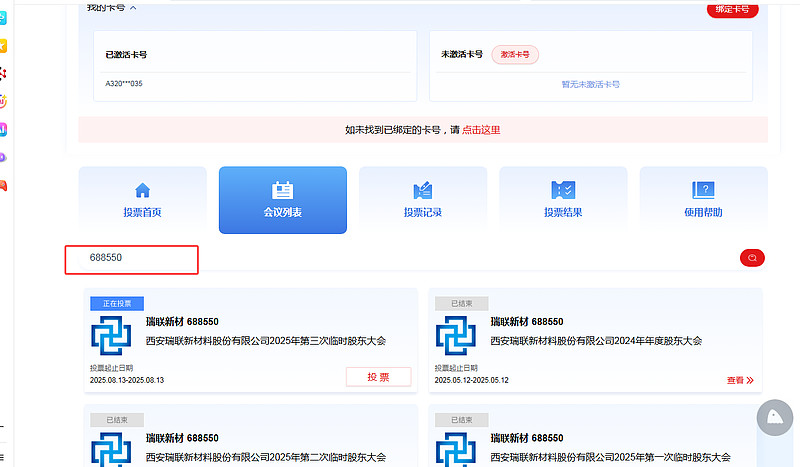Collapse the 我的卡号 section chevron
Image resolution: width=800 pixels, height=467 pixels.
pyautogui.click(x=133, y=8)
